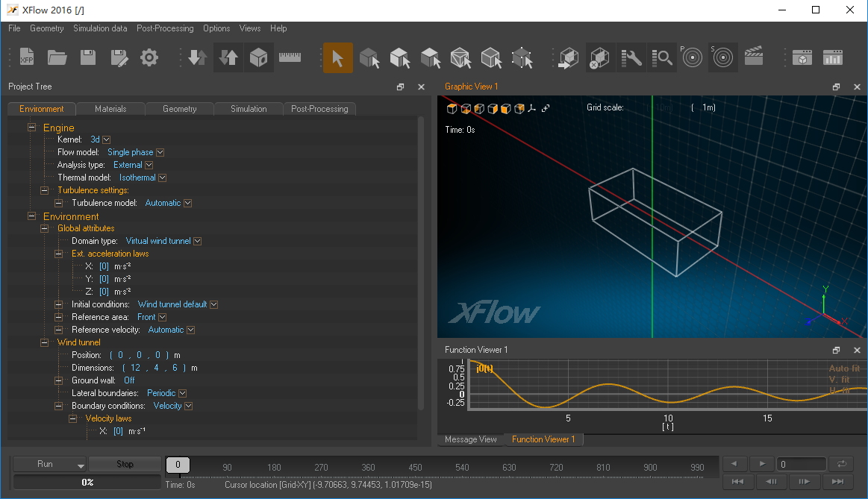Screen dimensions: 868x499
Task: Open the wrench setup tool
Action: click(631, 57)
